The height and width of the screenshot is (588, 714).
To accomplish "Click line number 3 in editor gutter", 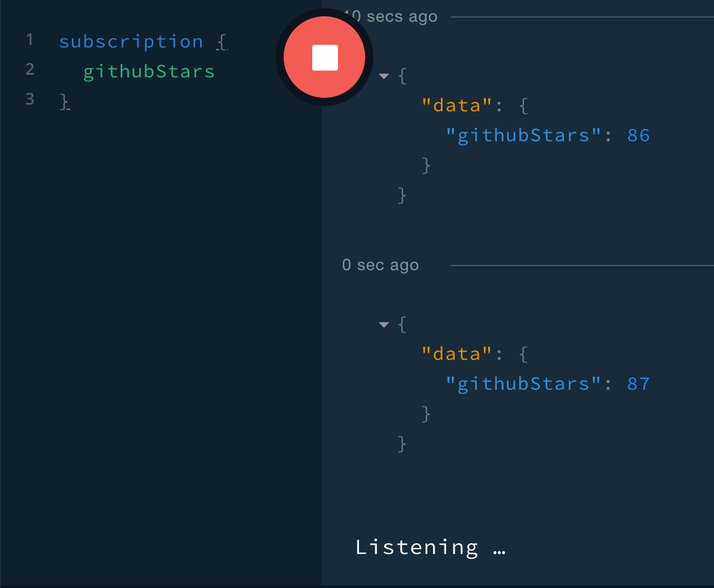I will pos(30,99).
